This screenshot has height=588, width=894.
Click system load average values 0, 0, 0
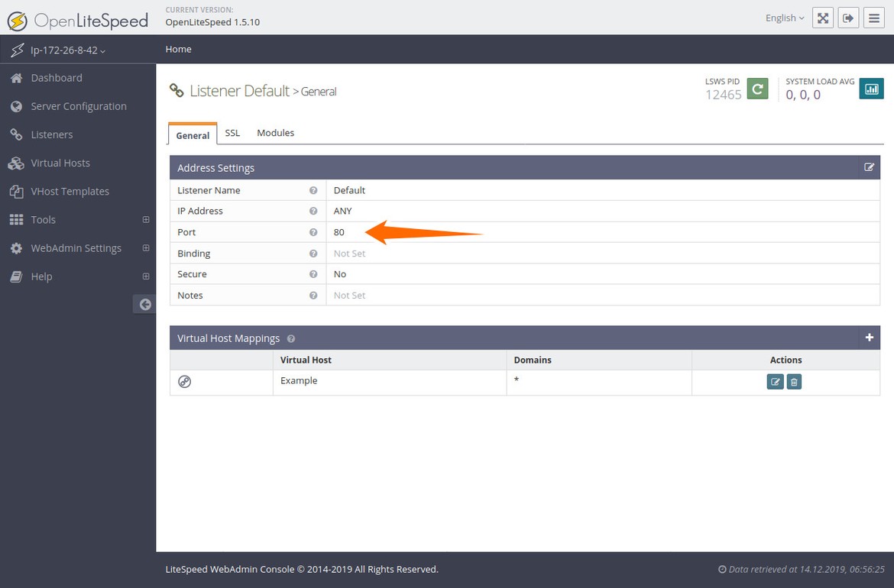coord(803,95)
